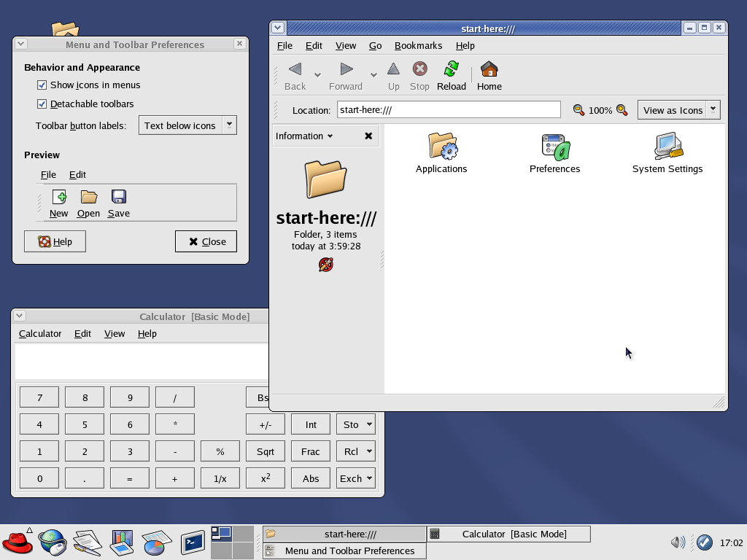Open the Edit menu in the Preview

click(x=77, y=175)
